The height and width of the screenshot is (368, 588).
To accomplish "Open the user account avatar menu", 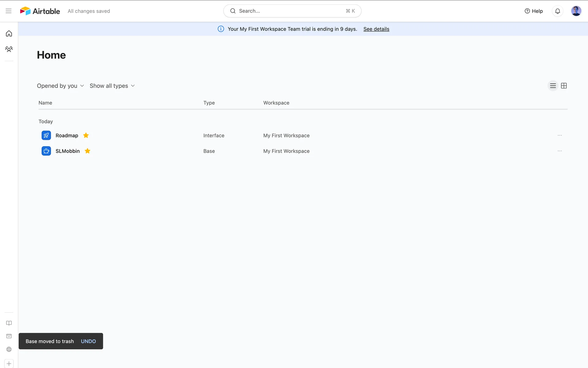I will coord(576,11).
